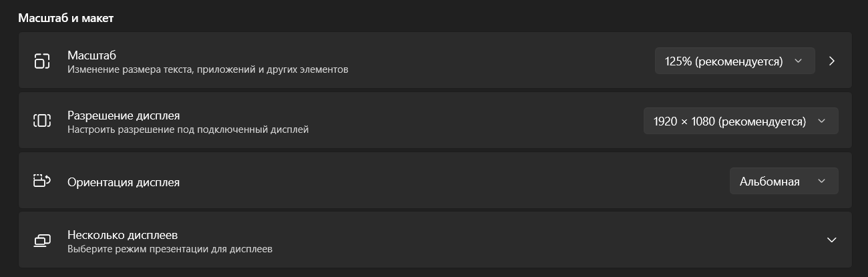Click the Изменение размера текста description text
The width and height of the screenshot is (868, 277).
pyautogui.click(x=208, y=69)
